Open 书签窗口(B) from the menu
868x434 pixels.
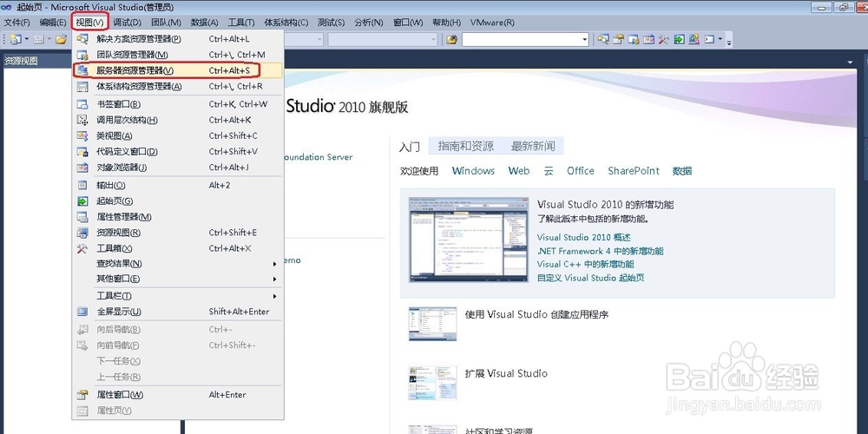178,104
